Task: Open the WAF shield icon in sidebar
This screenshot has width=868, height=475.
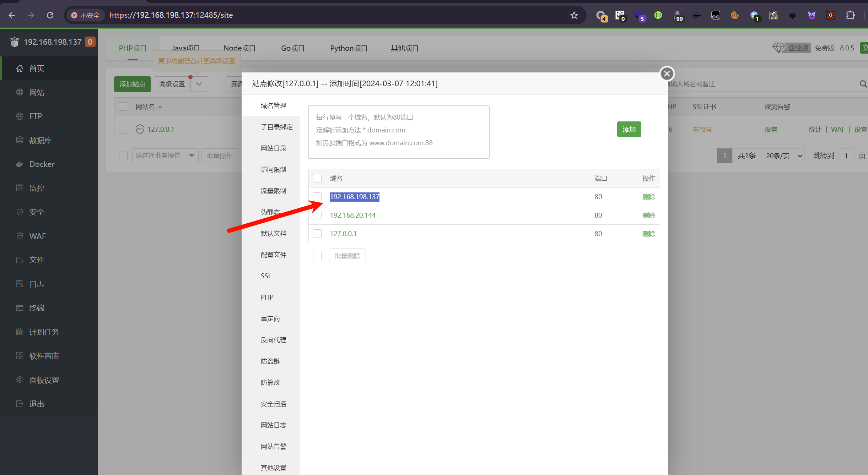Action: coord(20,236)
